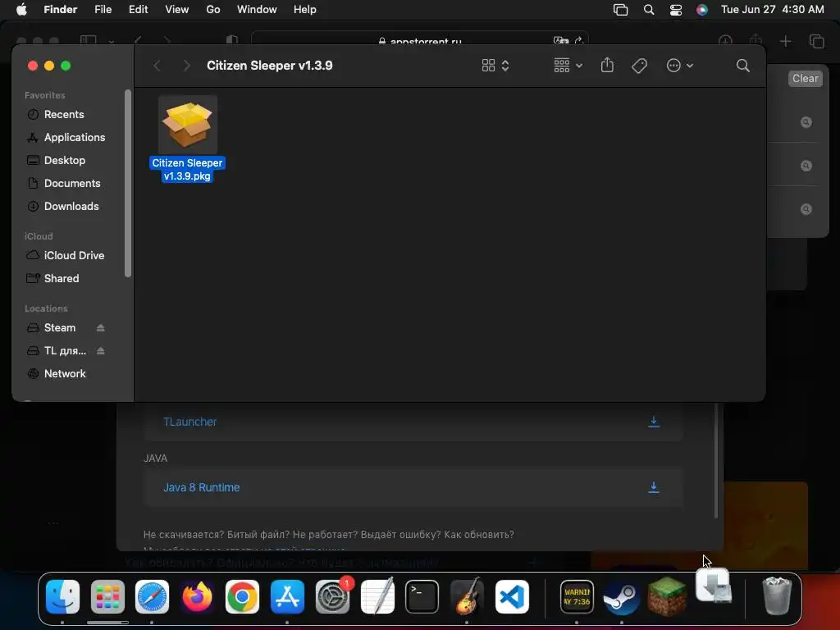840x630 pixels.
Task: Select the TL для... volume in the sidebar
Action: click(x=65, y=351)
